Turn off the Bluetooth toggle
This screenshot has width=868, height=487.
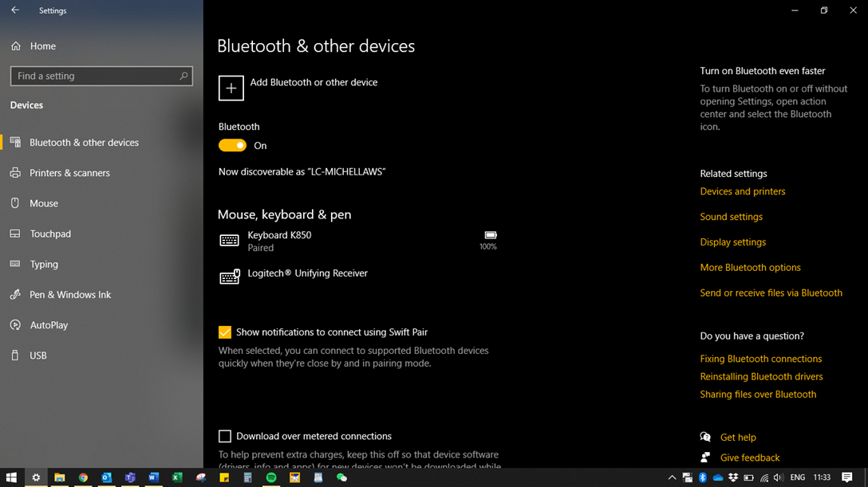(232, 146)
